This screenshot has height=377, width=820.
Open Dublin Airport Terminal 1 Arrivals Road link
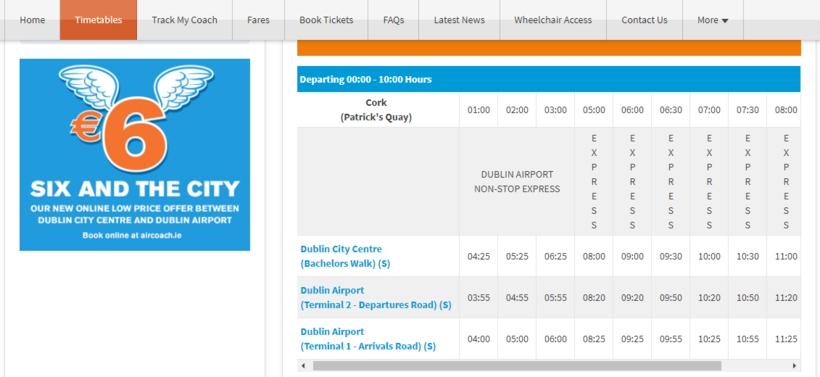pyautogui.click(x=368, y=339)
